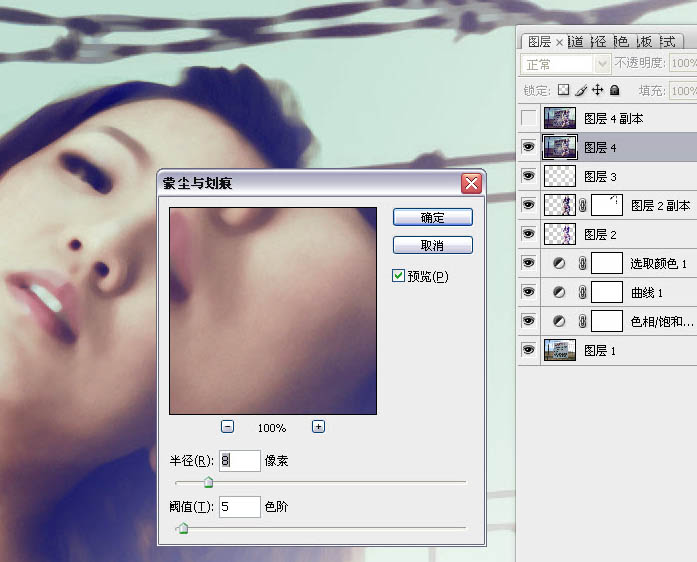
Task: Click the lock transparent pixels icon
Action: click(x=563, y=90)
